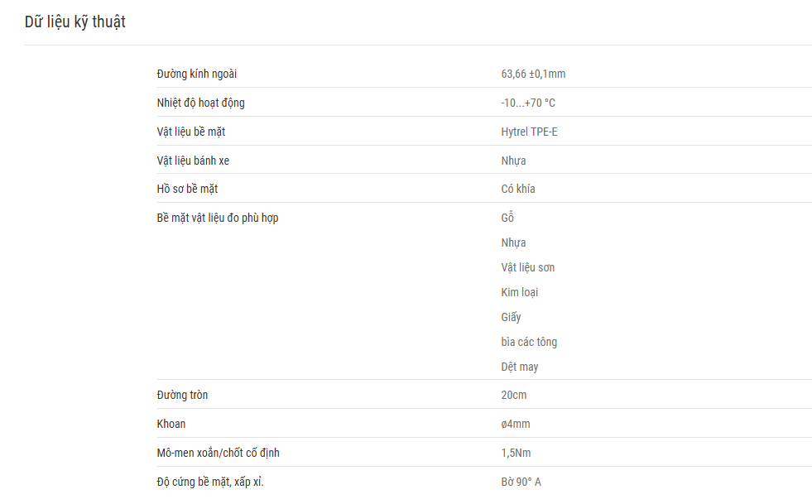Screen dimensions: 812x504
Task: Click the torque value 1,5Nm
Action: (x=516, y=453)
